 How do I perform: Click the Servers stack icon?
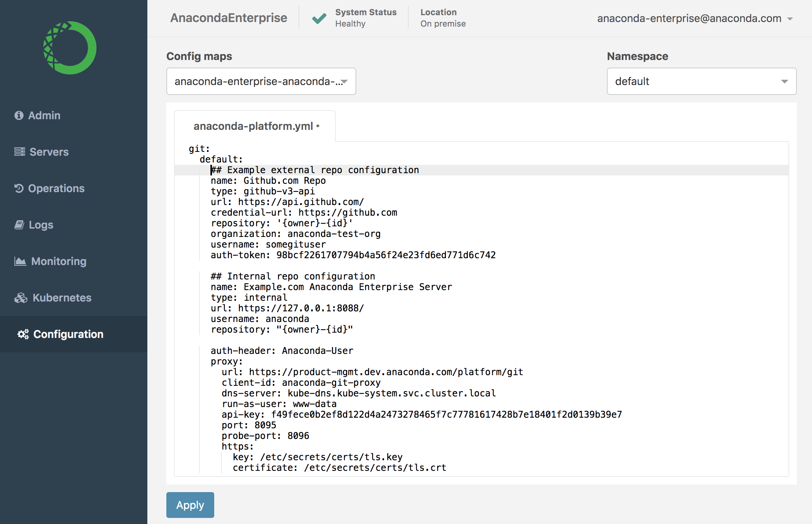click(x=20, y=152)
